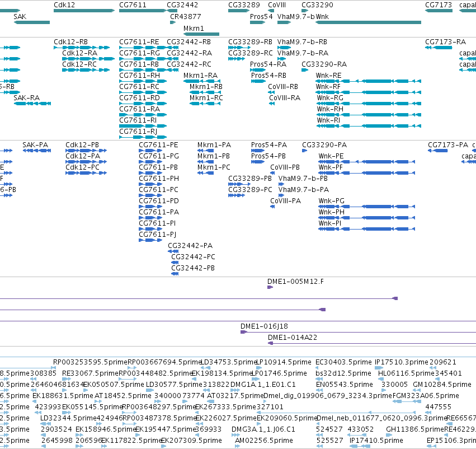Click EST label GM10284.5prime
The image size is (476, 449).
coord(442,384)
